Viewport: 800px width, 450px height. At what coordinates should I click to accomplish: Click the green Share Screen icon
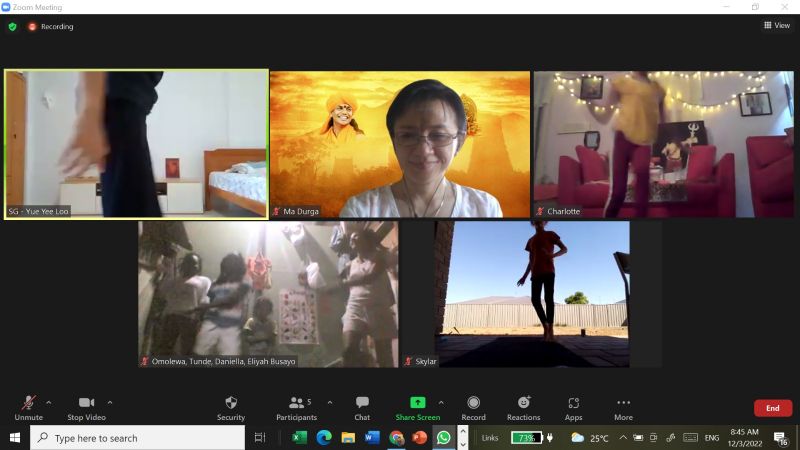click(417, 403)
